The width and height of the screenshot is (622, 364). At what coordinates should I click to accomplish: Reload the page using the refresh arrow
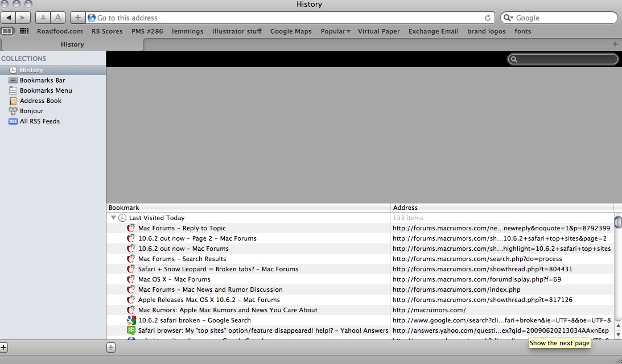point(488,18)
